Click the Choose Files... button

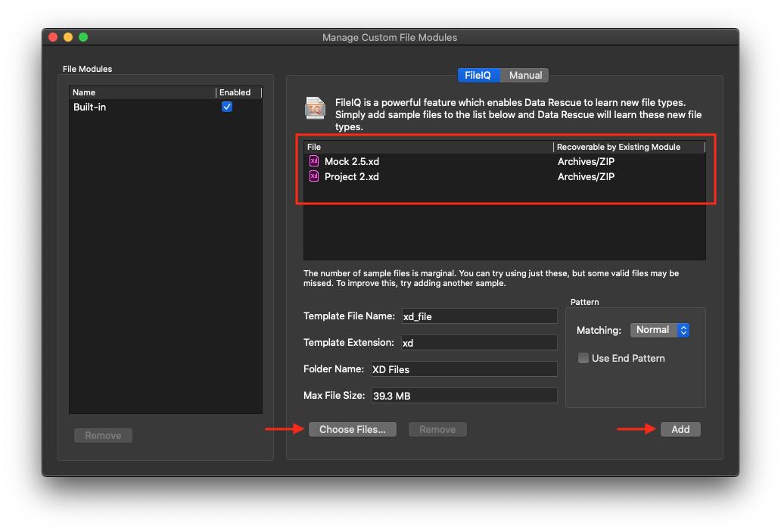click(x=352, y=429)
